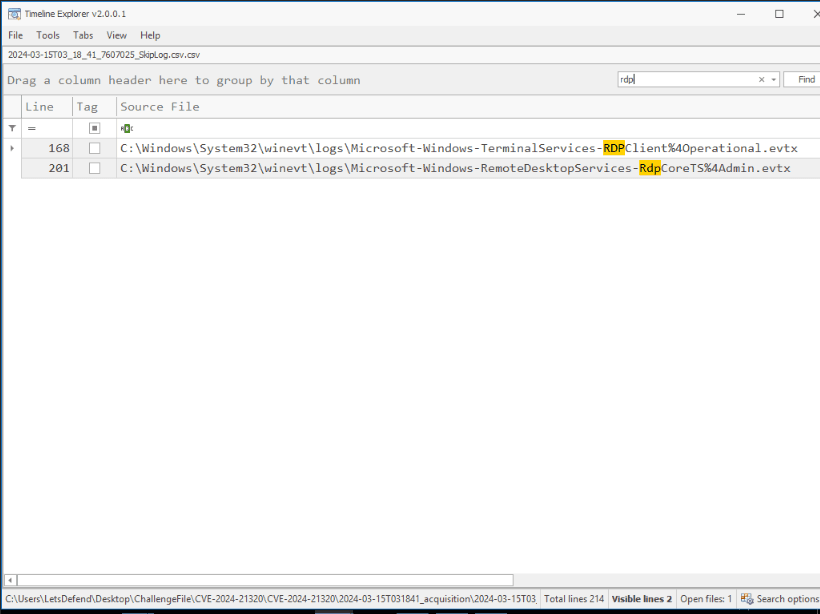
Task: Maximize the Timeline Explorer window
Action: pyautogui.click(x=779, y=14)
